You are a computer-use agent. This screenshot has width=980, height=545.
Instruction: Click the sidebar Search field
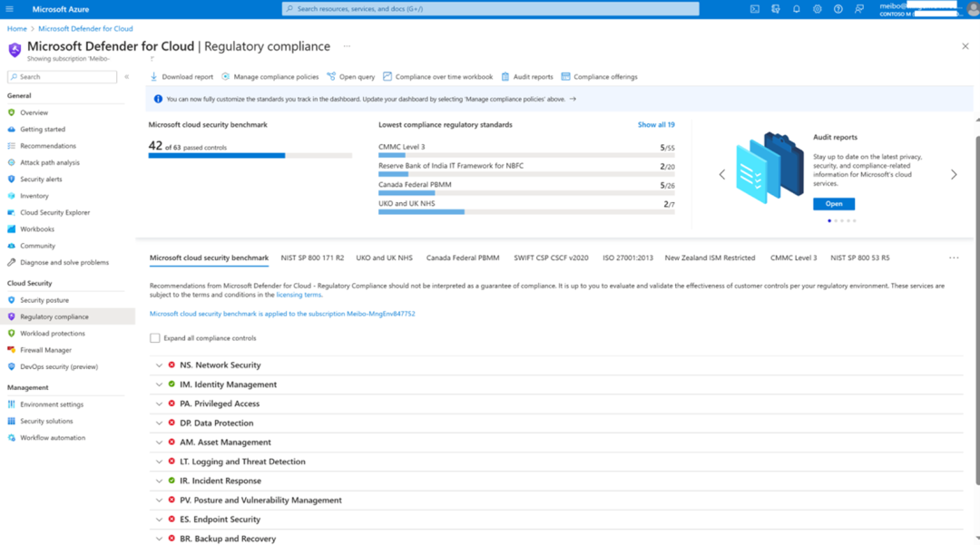(62, 77)
